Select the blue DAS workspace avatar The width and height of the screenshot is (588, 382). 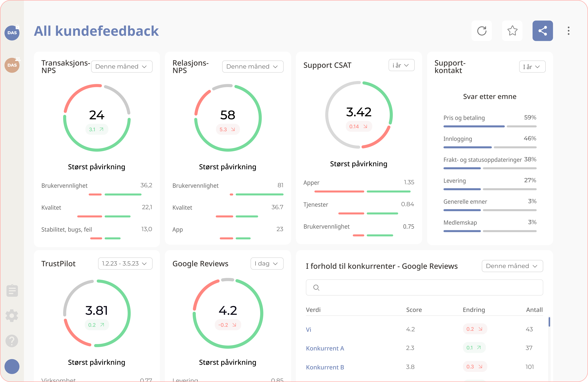(12, 33)
